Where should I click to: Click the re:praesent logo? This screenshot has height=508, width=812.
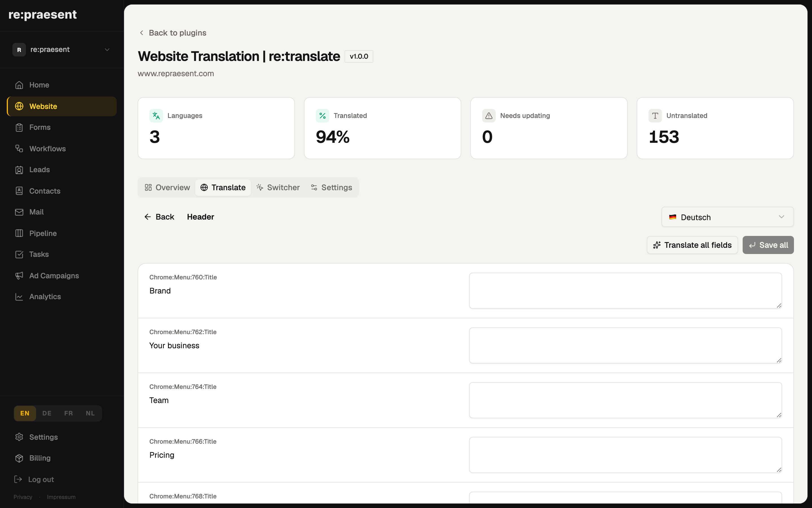pos(43,15)
